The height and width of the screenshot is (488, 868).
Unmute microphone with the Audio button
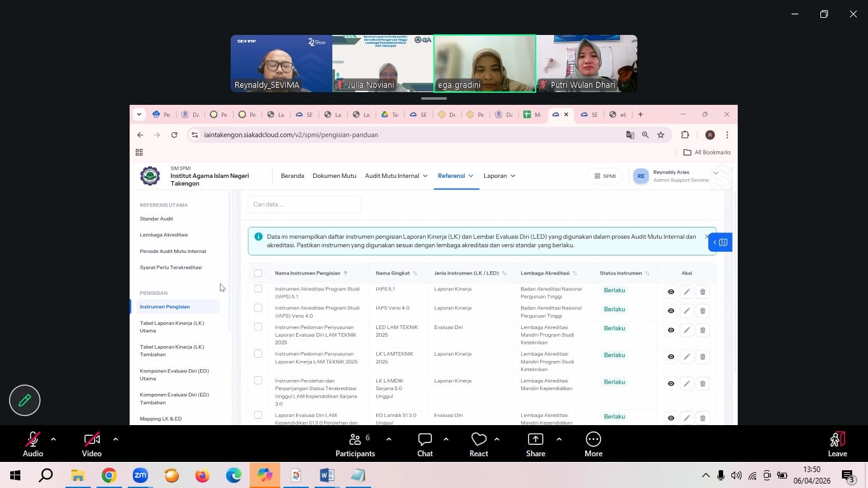[32, 439]
